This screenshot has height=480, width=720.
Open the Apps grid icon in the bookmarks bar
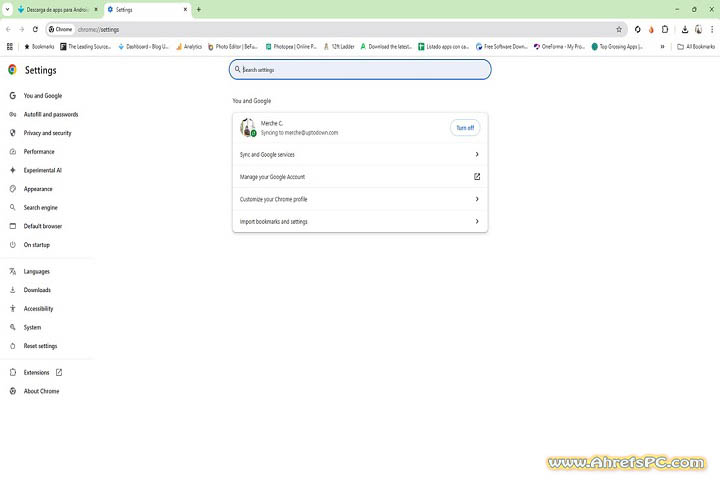pos(10,46)
